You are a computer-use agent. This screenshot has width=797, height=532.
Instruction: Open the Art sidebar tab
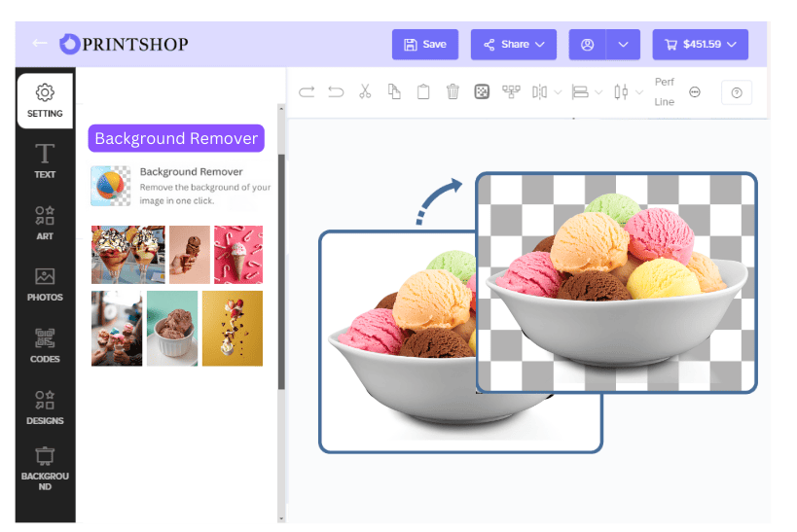(x=45, y=223)
